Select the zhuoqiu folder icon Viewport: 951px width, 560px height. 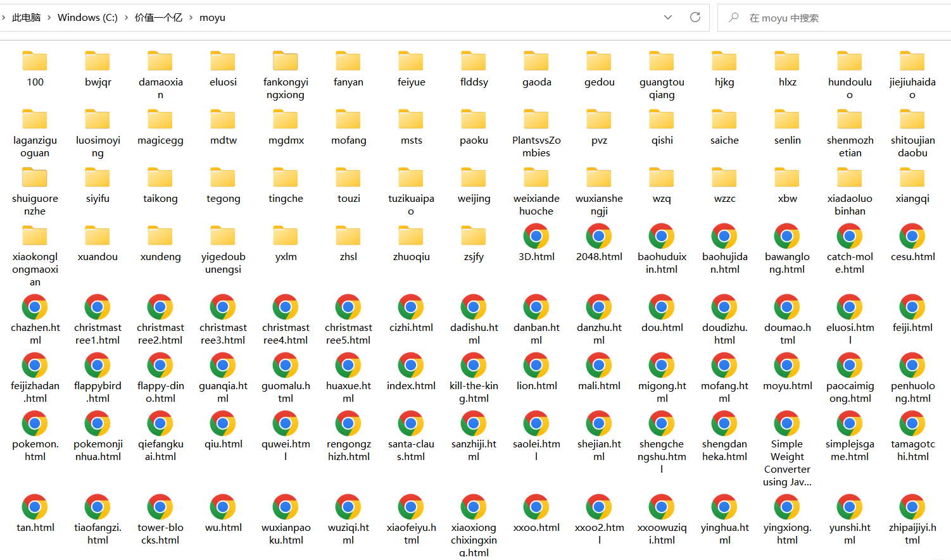tap(411, 236)
